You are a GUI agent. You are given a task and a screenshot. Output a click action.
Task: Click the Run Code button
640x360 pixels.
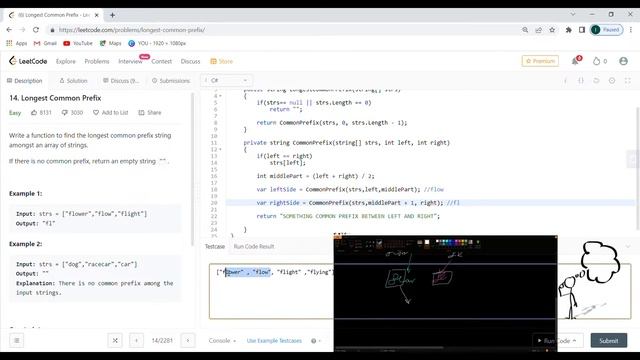click(558, 340)
